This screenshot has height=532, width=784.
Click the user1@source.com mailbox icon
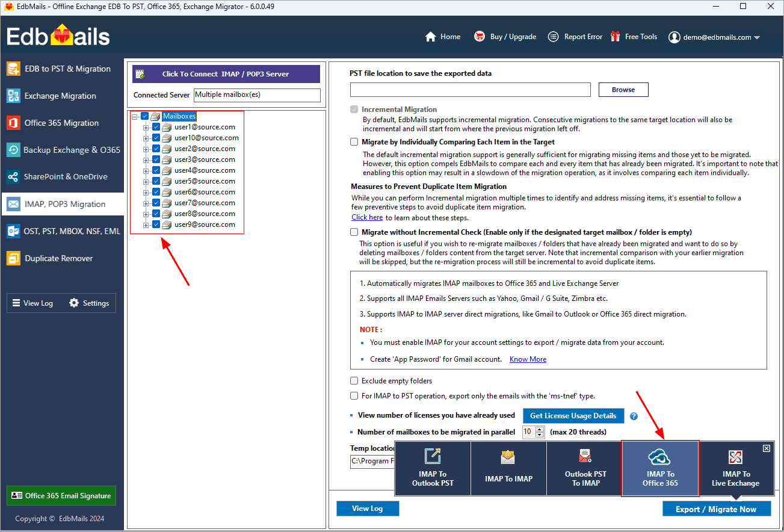coord(167,127)
